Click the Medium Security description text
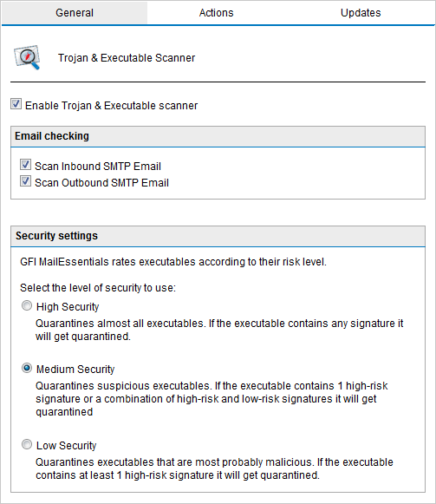The width and height of the screenshot is (436, 504). click(211, 398)
